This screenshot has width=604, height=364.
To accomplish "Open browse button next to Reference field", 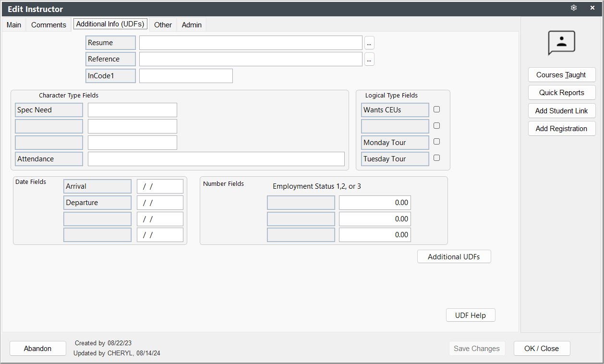I will pyautogui.click(x=369, y=59).
